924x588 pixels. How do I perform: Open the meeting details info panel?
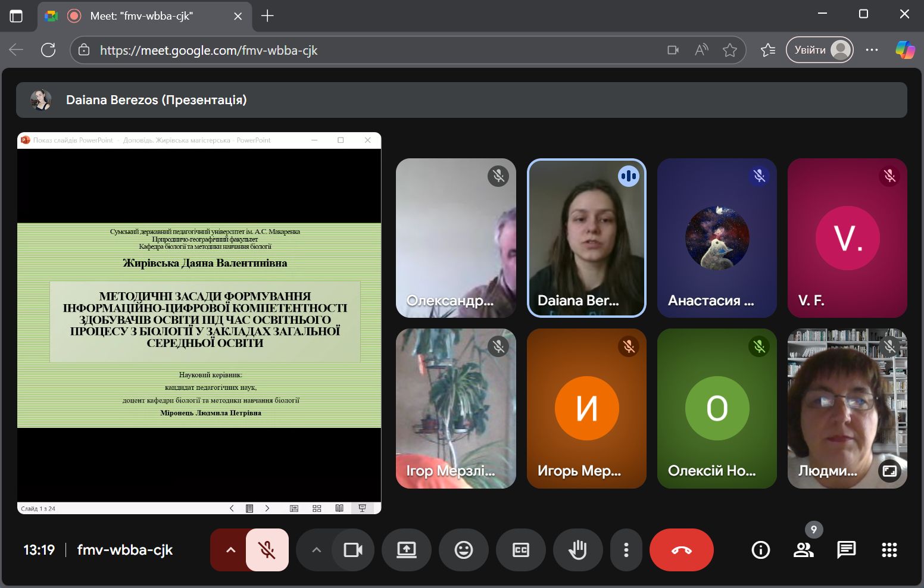click(760, 550)
